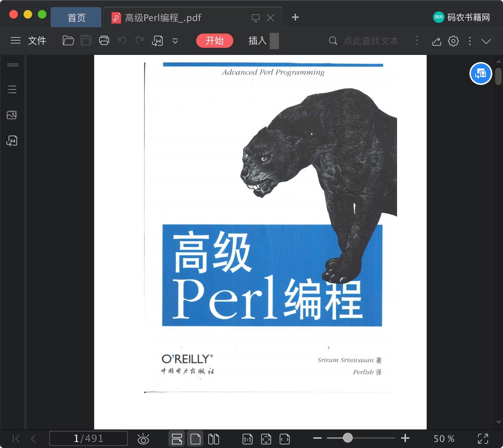Screen dimensions: 503x448
Task: Switch to the 首页 tab
Action: pyautogui.click(x=76, y=17)
